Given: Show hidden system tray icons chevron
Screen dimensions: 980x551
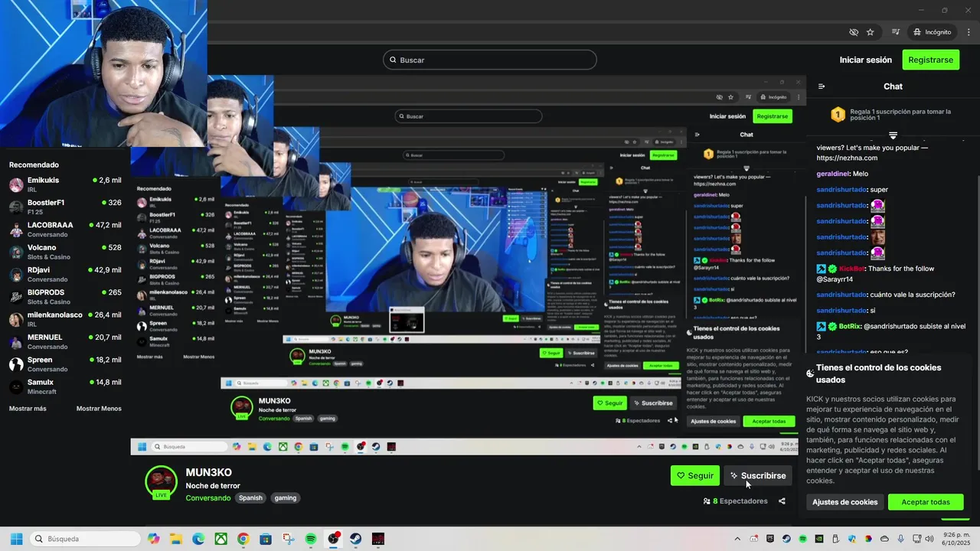Looking at the screenshot, I should point(737,539).
